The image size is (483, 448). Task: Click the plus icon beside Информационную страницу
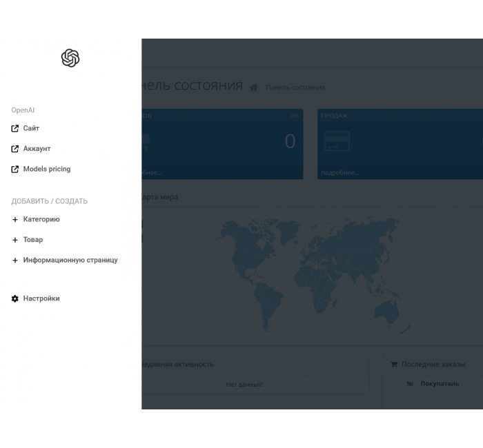(14, 261)
